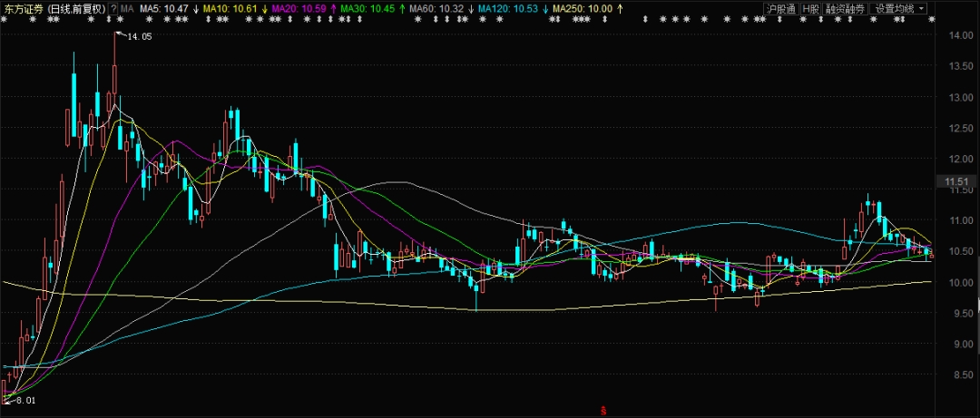The image size is (980, 418).
Task: Click the red S marker at chart bottom
Action: pyautogui.click(x=603, y=411)
